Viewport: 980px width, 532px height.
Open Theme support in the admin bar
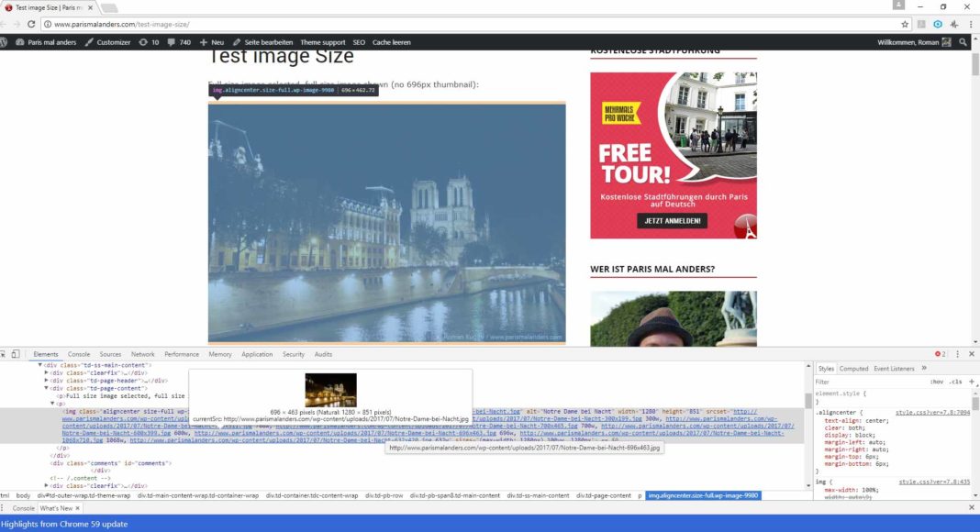(322, 42)
